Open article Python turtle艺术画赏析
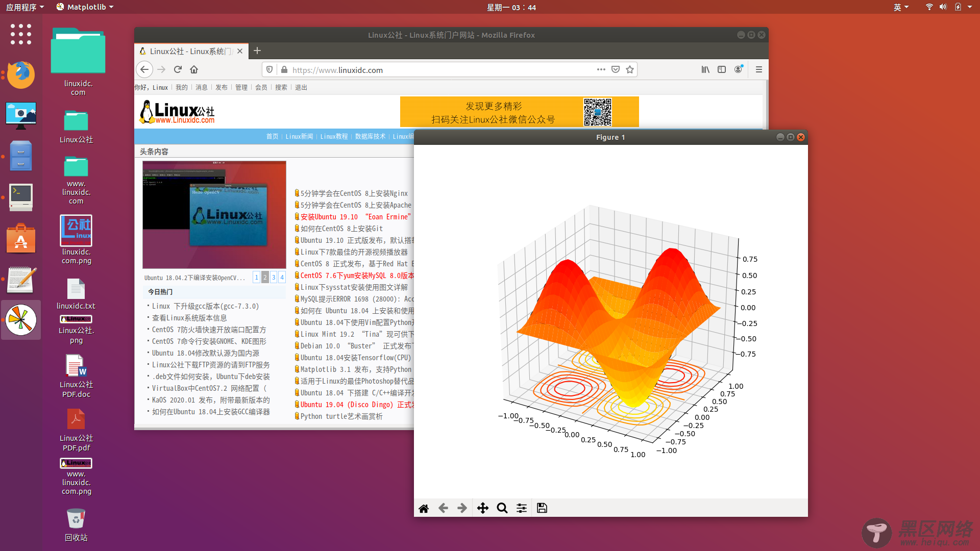The height and width of the screenshot is (551, 980). [x=341, y=416]
